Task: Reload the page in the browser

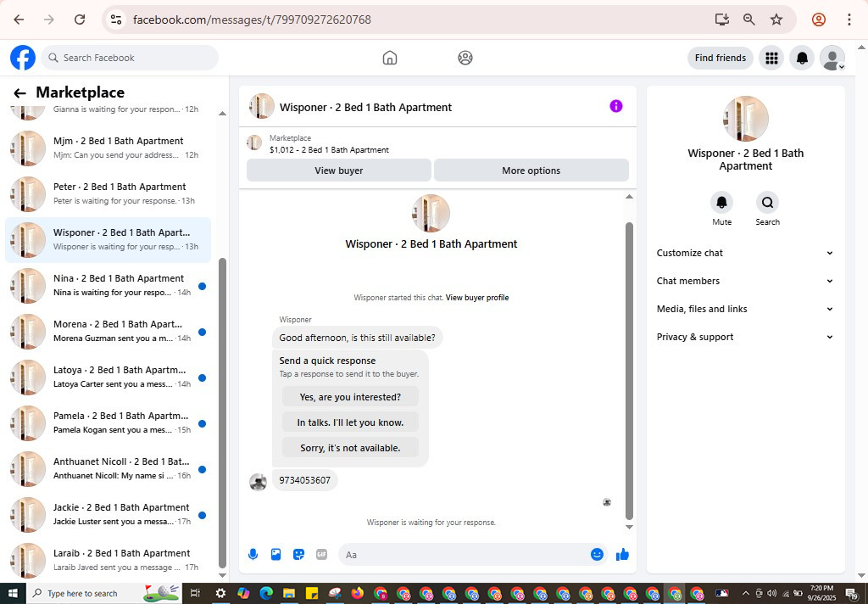Action: 80,20
